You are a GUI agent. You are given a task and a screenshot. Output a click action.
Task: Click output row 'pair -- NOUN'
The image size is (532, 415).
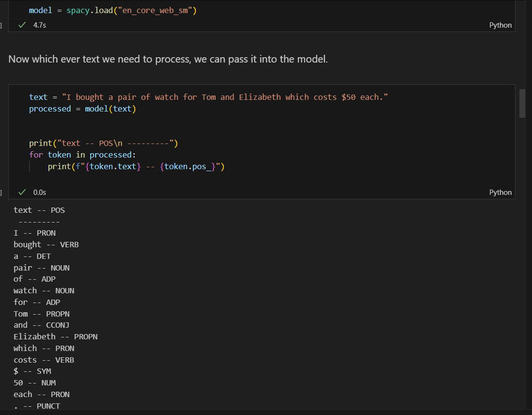coord(41,268)
